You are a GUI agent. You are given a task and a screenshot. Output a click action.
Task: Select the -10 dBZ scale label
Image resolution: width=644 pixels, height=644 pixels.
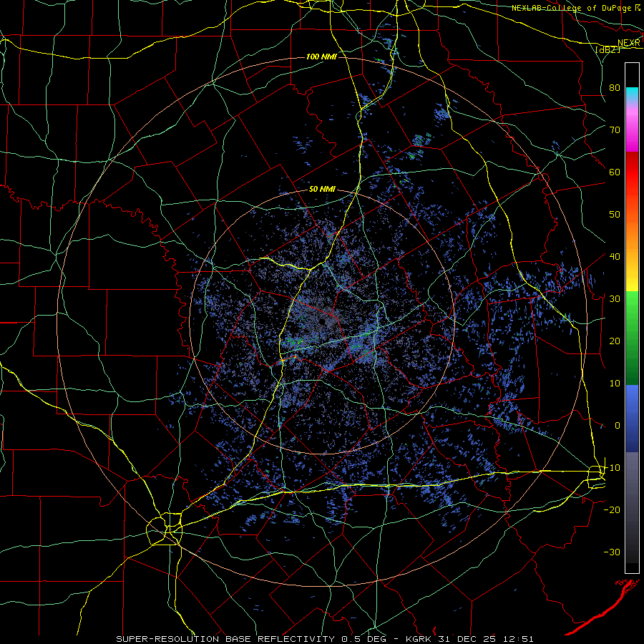coord(612,468)
